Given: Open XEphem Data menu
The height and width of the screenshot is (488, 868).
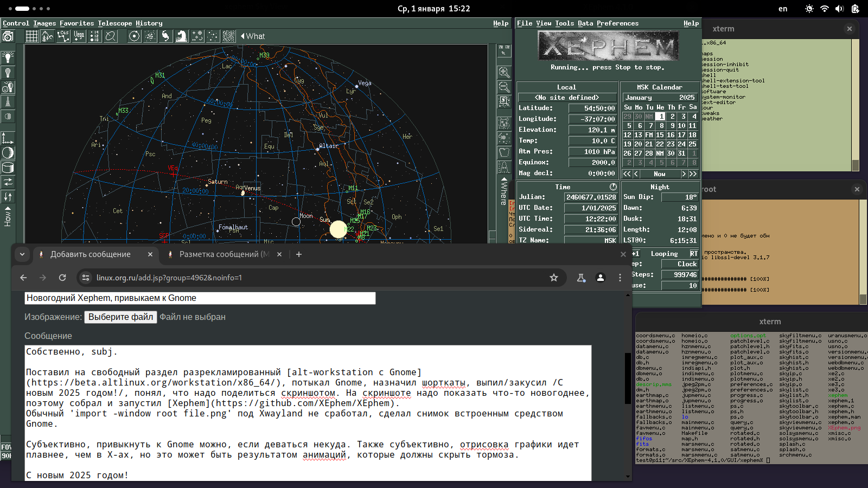Looking at the screenshot, I should point(585,23).
